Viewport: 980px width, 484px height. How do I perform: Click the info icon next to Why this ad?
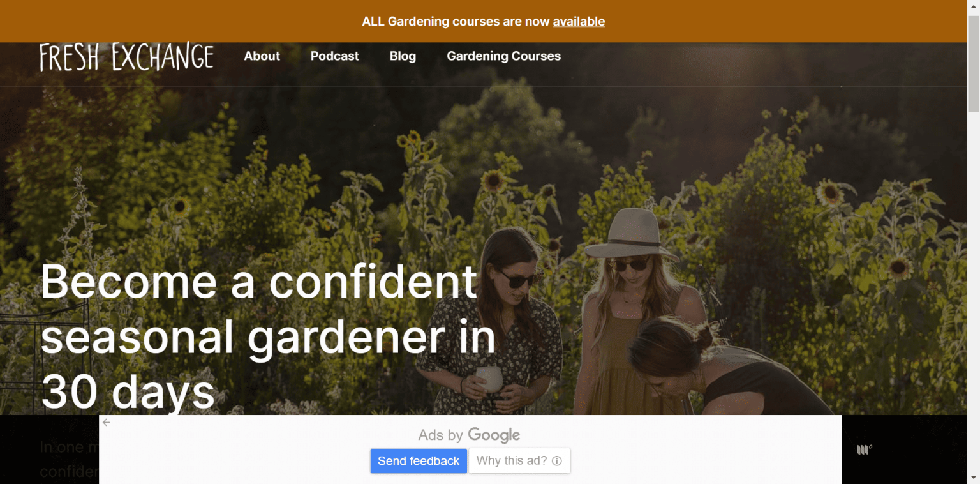click(557, 461)
